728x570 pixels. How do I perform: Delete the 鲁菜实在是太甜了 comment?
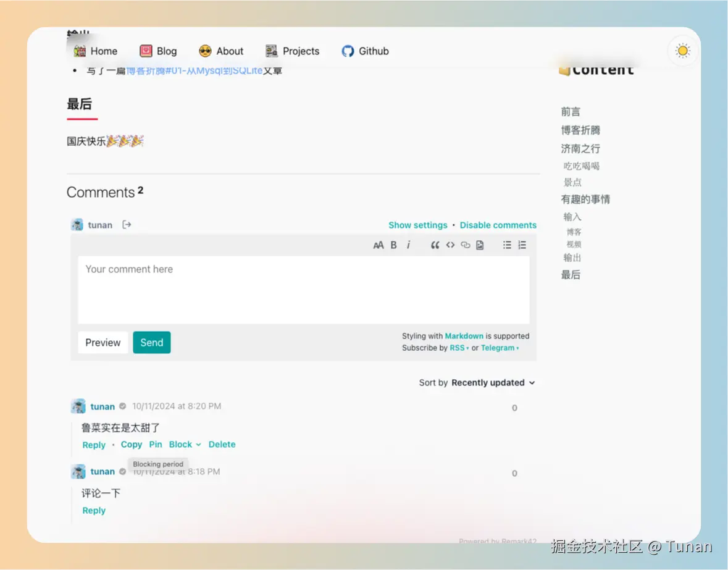(x=222, y=445)
